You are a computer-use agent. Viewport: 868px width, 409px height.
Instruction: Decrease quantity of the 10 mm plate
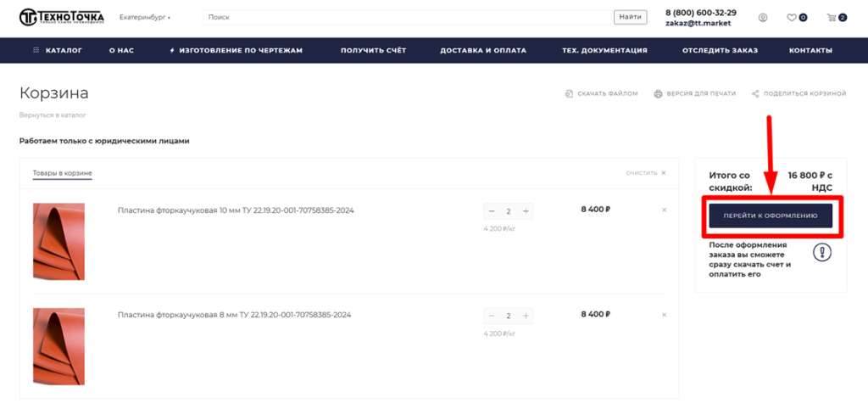[492, 211]
